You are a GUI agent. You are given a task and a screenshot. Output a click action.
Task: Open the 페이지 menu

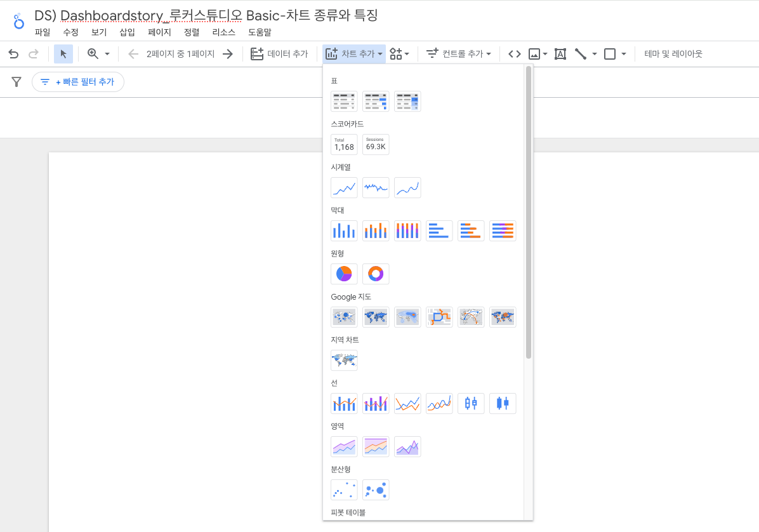(x=159, y=32)
